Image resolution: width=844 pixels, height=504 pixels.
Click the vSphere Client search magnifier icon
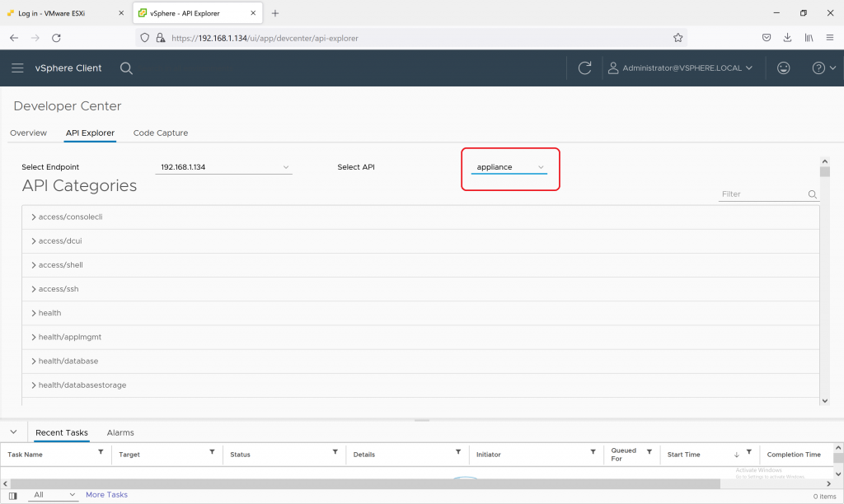tap(126, 68)
